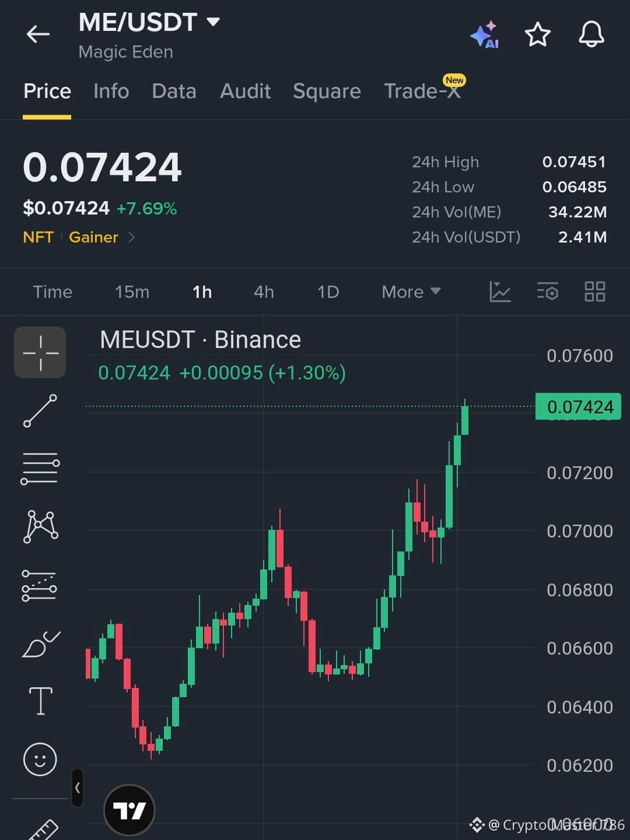The height and width of the screenshot is (840, 630).
Task: Collapse the drawing toolbar arrow
Action: [77, 788]
